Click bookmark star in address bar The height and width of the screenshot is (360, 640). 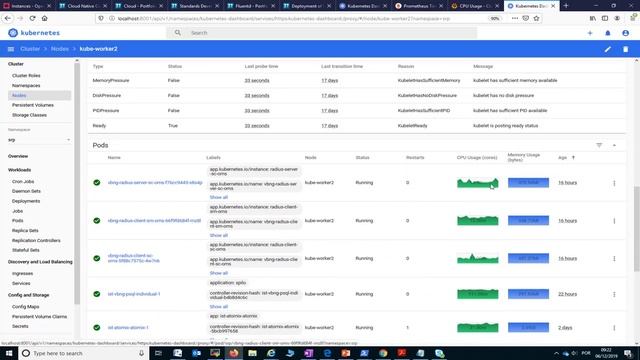point(536,18)
